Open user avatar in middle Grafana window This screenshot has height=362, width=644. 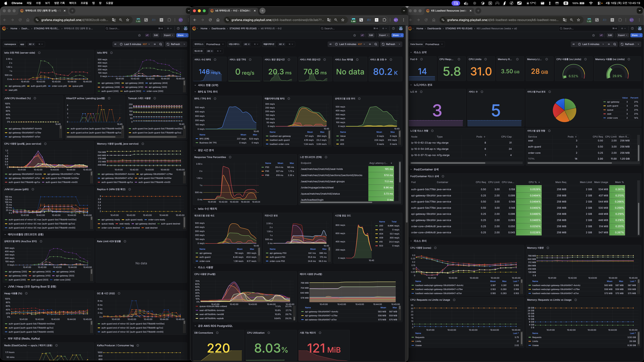point(401,28)
